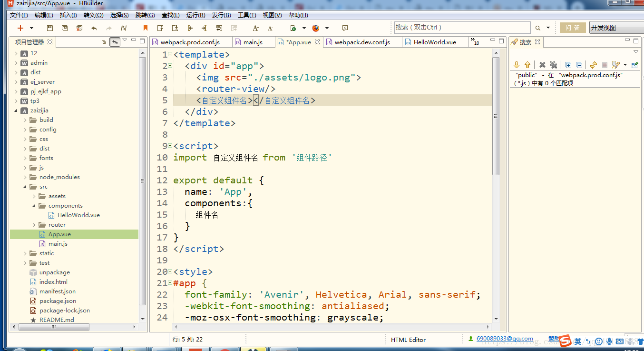This screenshot has height=351, width=644.
Task: Click the yellow down arrow next match
Action: [517, 65]
